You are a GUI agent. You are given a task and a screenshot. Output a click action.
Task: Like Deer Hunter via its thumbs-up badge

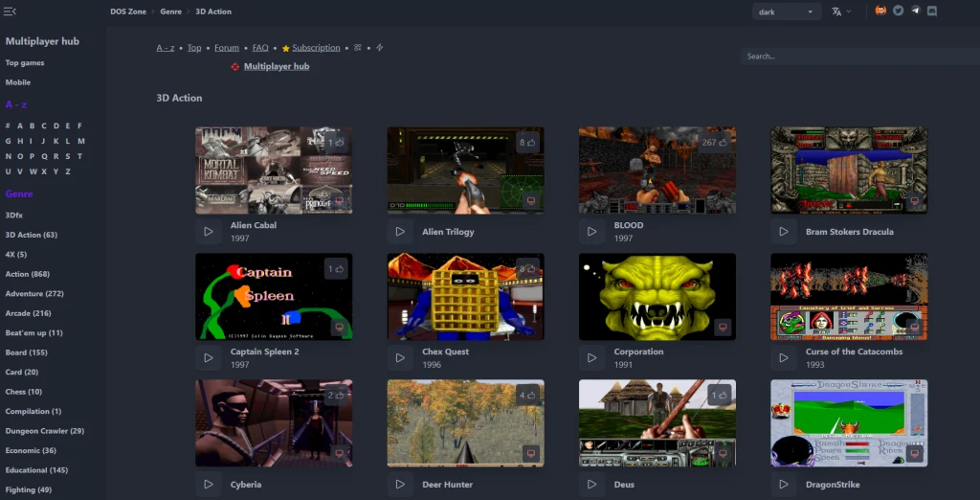point(527,396)
